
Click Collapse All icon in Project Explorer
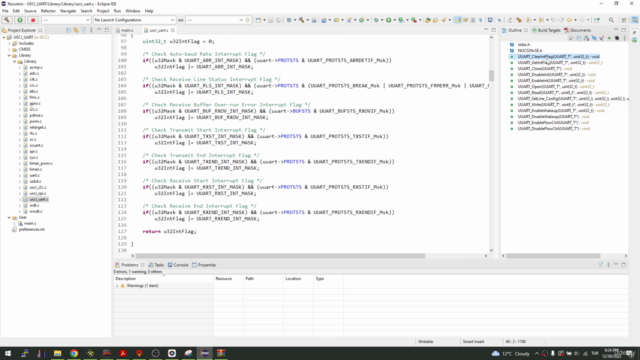click(x=68, y=30)
